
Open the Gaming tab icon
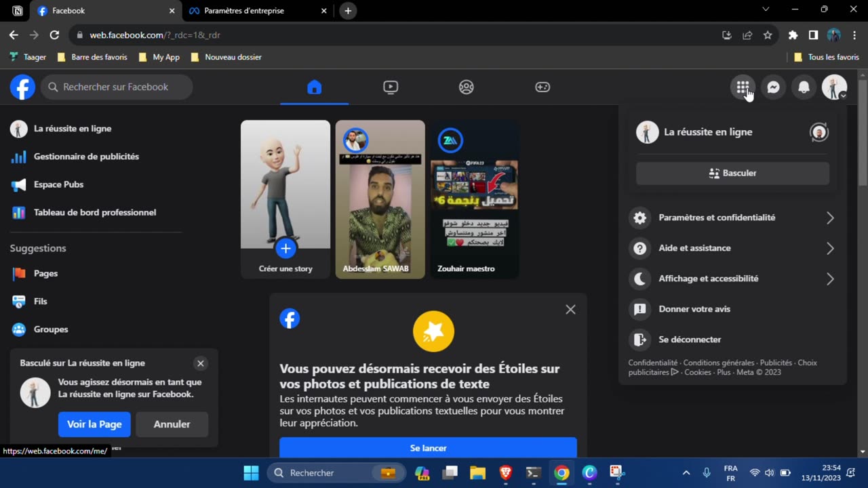point(542,87)
